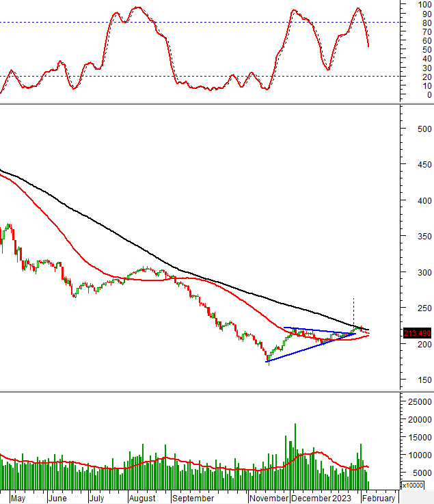Click the 350 price axis value
434x504 pixels.
(424, 237)
